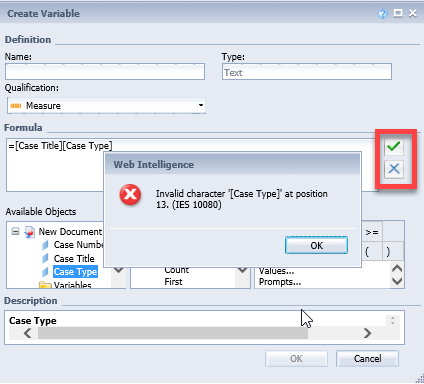Click the Variables folder icon
Screen dimensions: 424x384
pos(45,285)
